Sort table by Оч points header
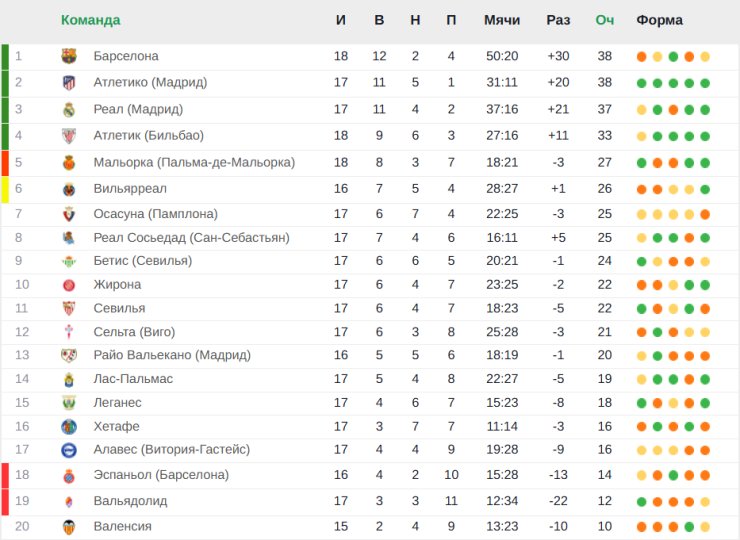This screenshot has height=540, width=740. point(605,20)
